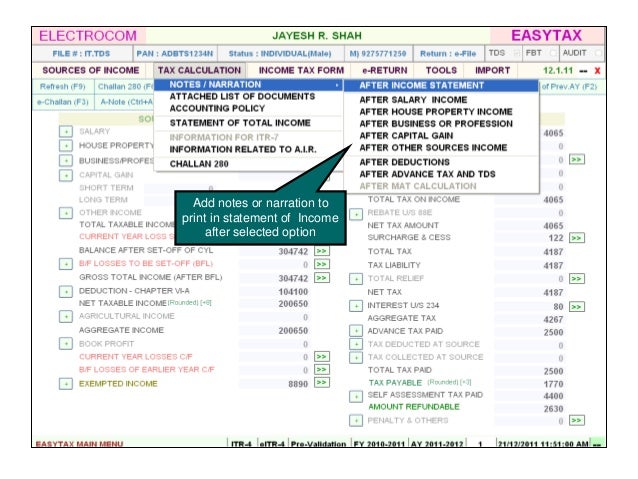Select AFTER ADVANCE TAX AND TDS item
This screenshot has width=638, height=479.
441,174
